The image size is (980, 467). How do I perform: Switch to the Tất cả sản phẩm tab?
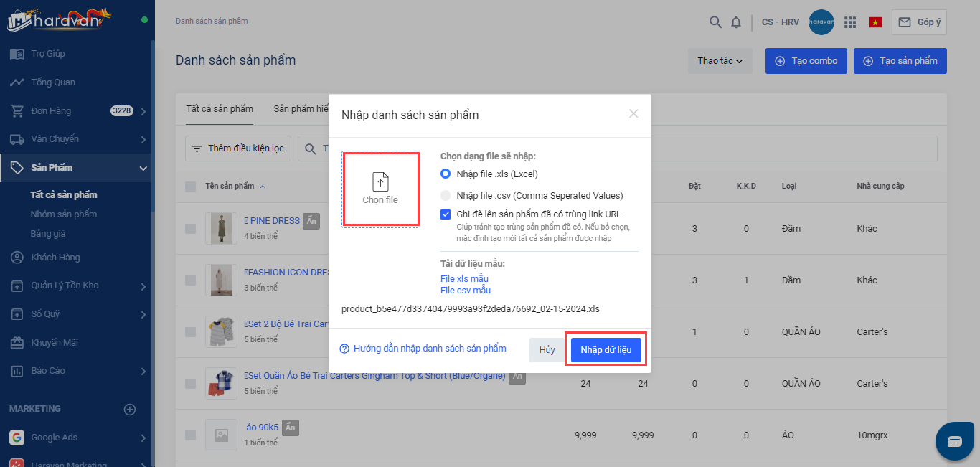[220, 109]
